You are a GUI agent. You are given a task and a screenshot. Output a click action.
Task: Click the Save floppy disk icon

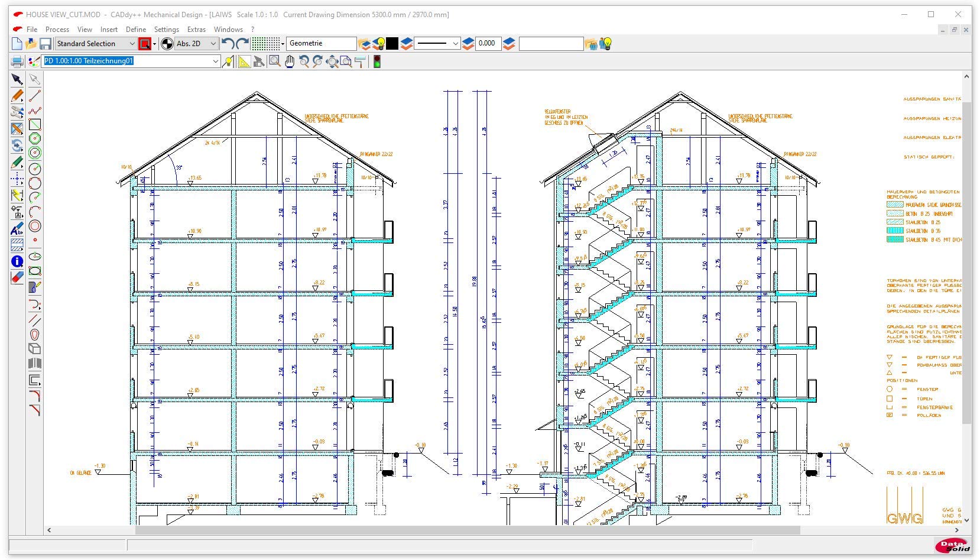coord(45,44)
